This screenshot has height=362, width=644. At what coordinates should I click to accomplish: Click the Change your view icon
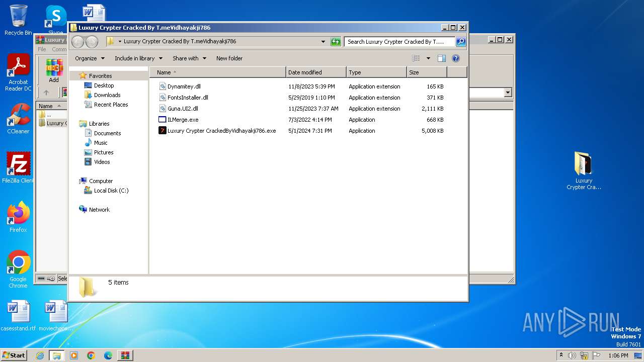click(416, 58)
